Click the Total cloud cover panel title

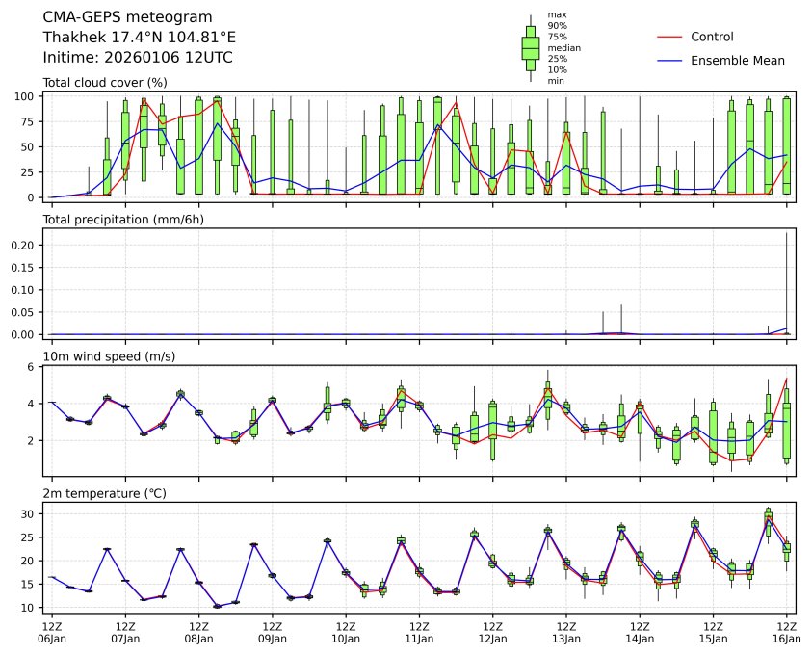[x=105, y=82]
